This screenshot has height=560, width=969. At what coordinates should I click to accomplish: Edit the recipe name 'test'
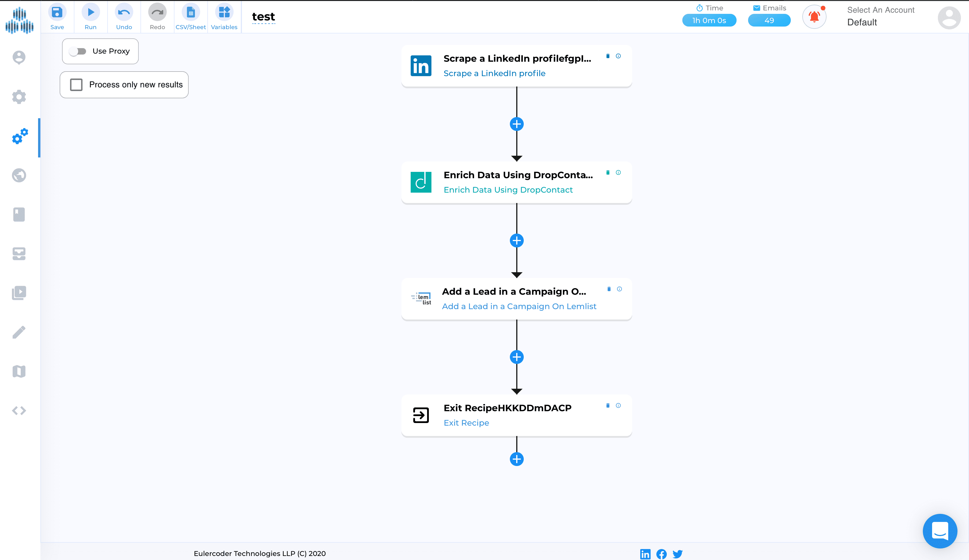(263, 17)
